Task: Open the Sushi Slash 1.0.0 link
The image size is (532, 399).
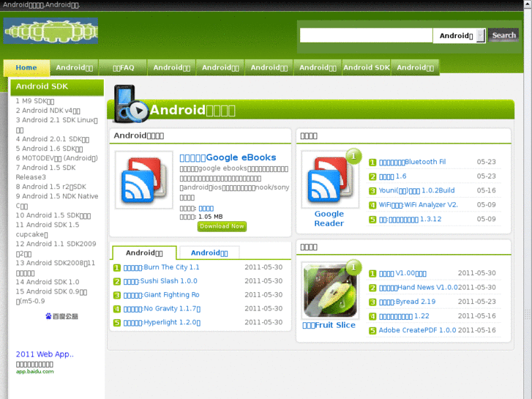Action: [x=160, y=281]
